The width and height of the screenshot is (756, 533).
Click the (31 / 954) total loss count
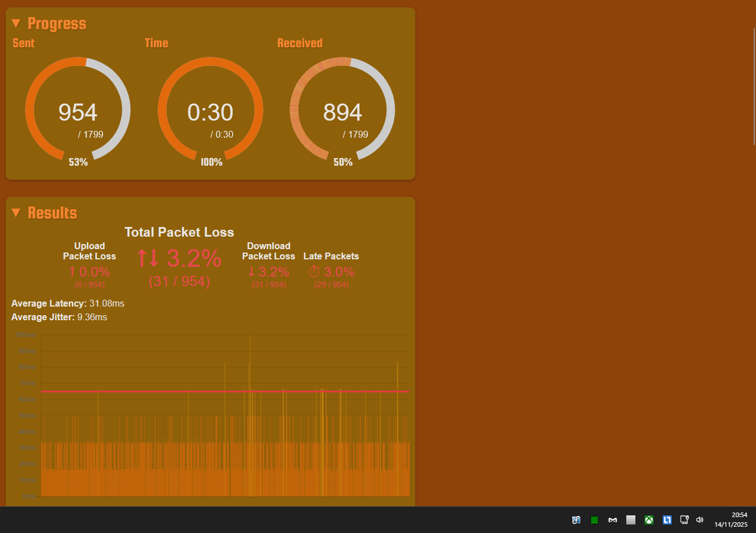pyautogui.click(x=180, y=282)
